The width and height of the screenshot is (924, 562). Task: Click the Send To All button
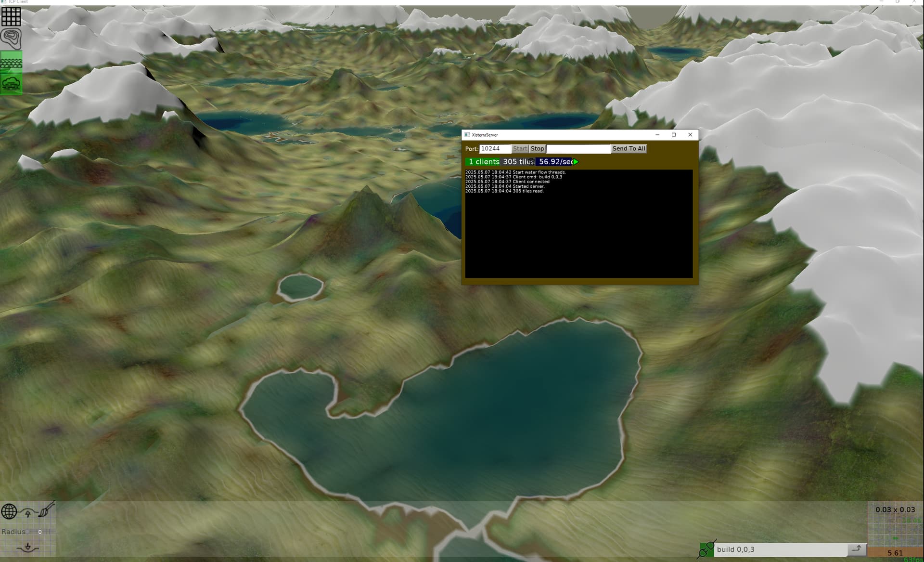pos(629,149)
